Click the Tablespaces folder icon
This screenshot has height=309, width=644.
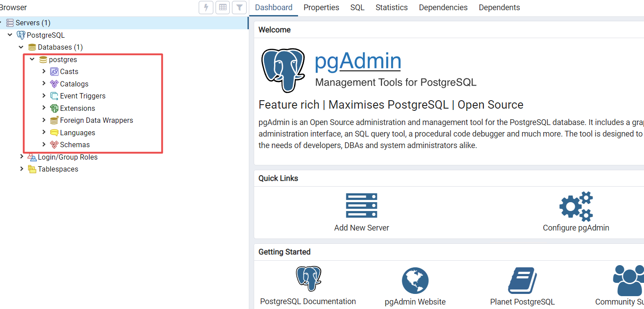point(32,169)
